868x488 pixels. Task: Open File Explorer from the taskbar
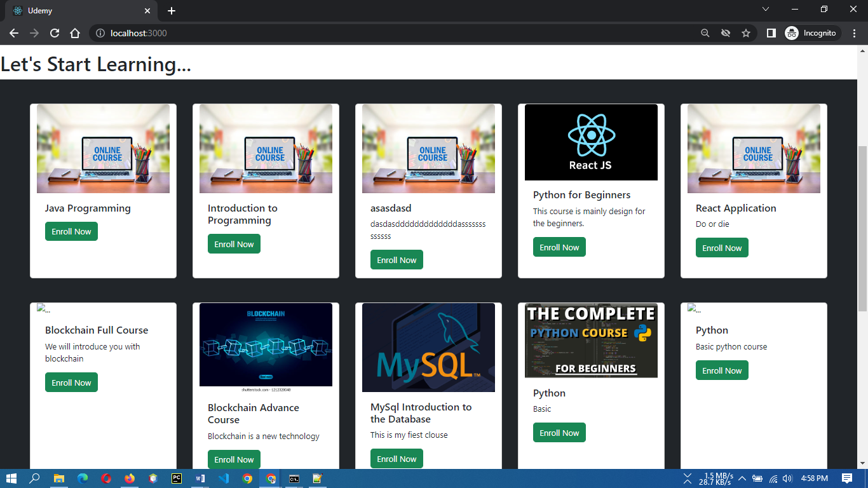pyautogui.click(x=59, y=478)
